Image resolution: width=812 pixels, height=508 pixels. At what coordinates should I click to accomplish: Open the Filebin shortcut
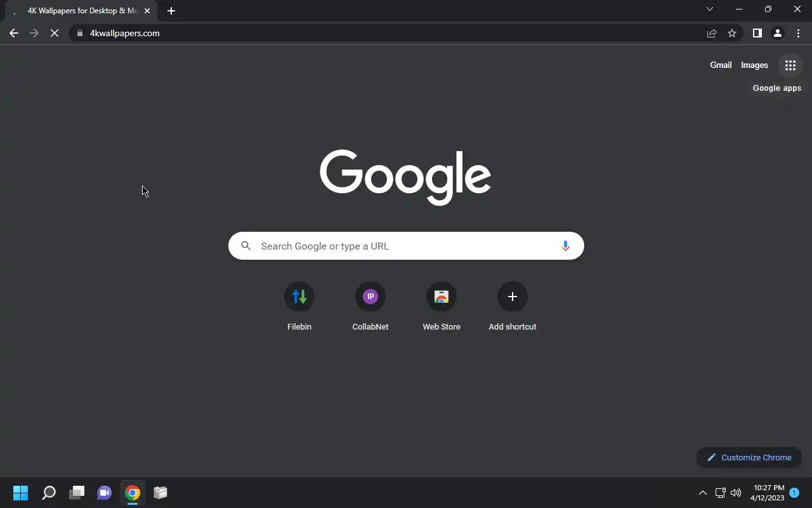click(x=299, y=307)
